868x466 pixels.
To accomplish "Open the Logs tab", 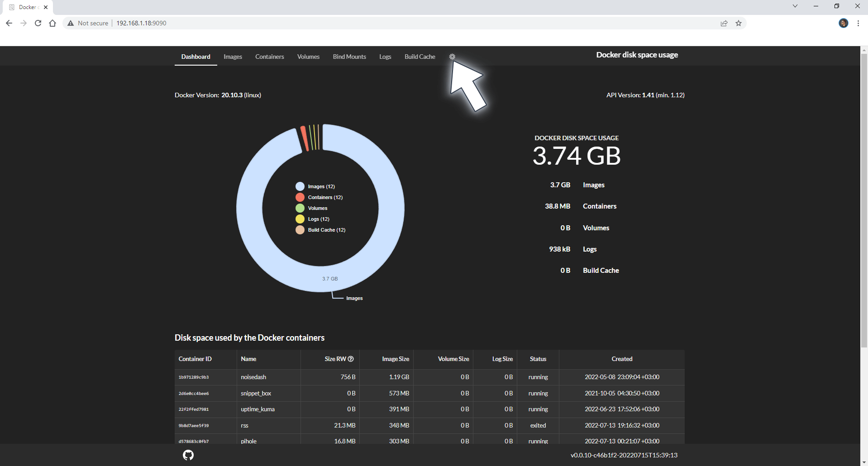I will coord(385,57).
